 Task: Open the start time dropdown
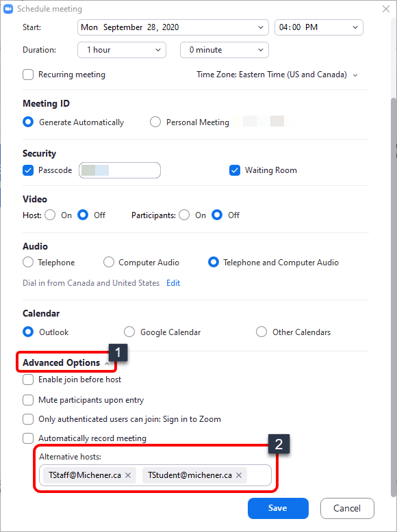[318, 27]
